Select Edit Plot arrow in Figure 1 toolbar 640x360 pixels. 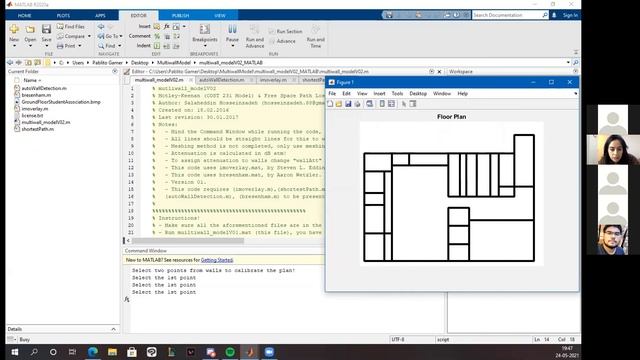click(x=404, y=104)
